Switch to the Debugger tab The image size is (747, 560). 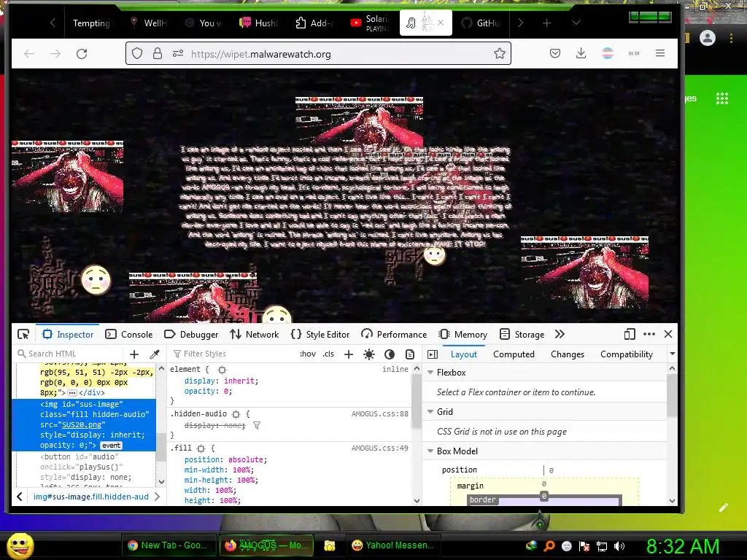point(191,334)
